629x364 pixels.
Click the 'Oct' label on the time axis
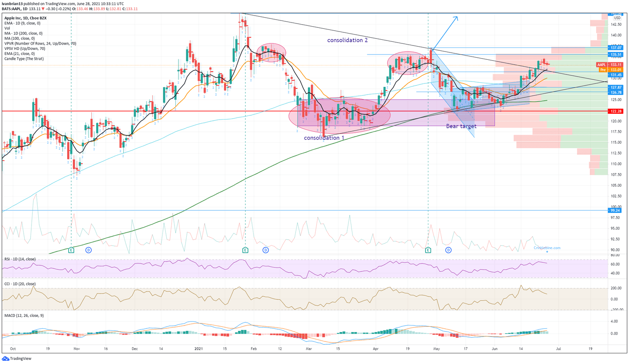point(13,349)
